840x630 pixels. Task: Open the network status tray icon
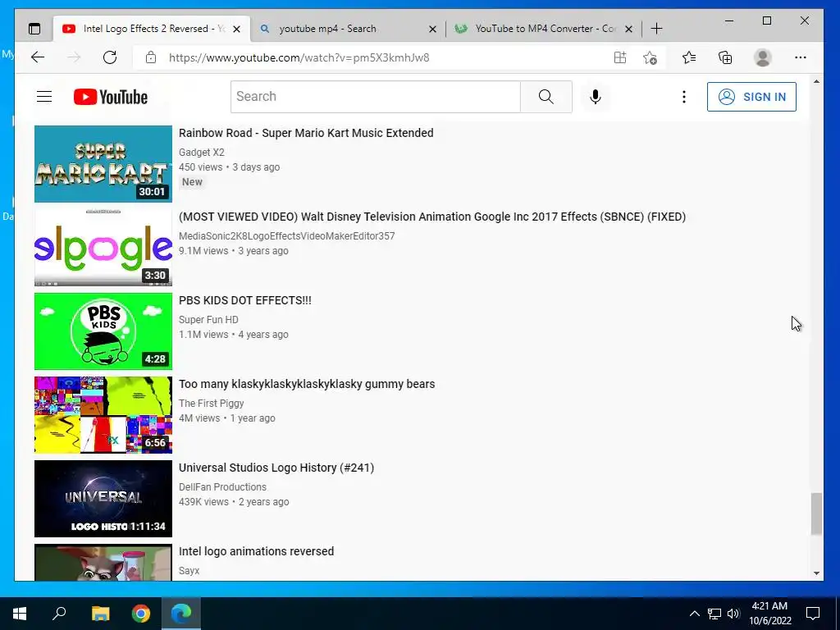click(714, 614)
